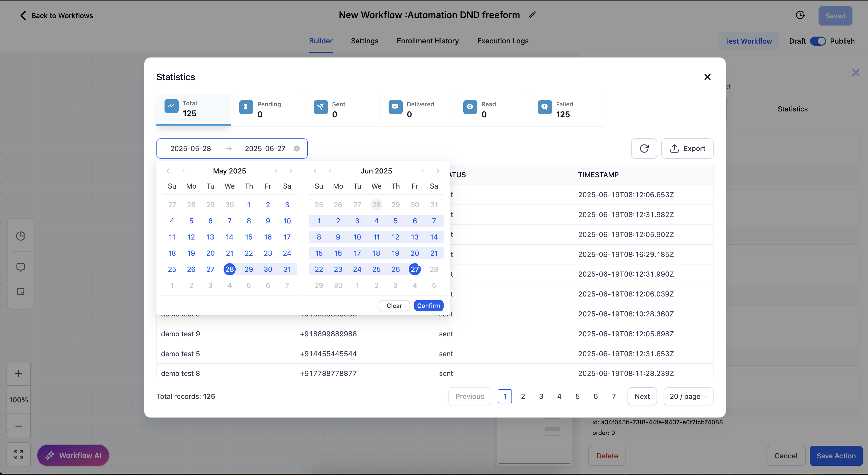Click the comment bubble sidebar icon
The width and height of the screenshot is (868, 475).
pyautogui.click(x=21, y=267)
